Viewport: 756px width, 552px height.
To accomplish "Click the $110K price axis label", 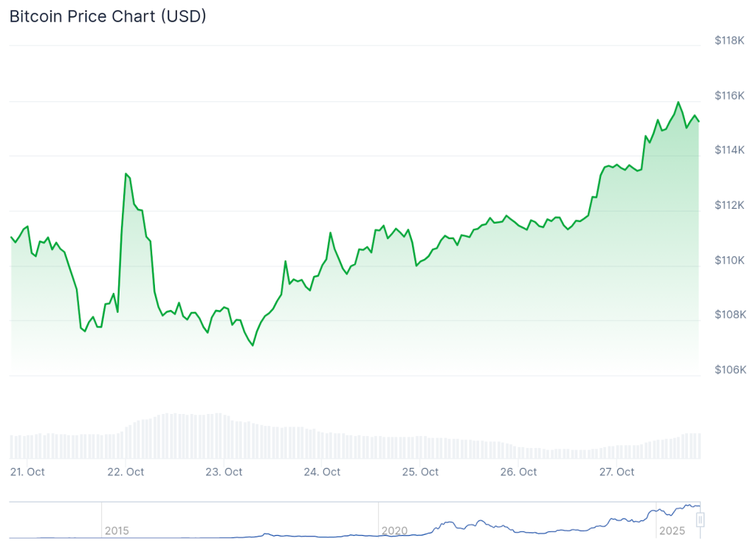I will 730,261.
